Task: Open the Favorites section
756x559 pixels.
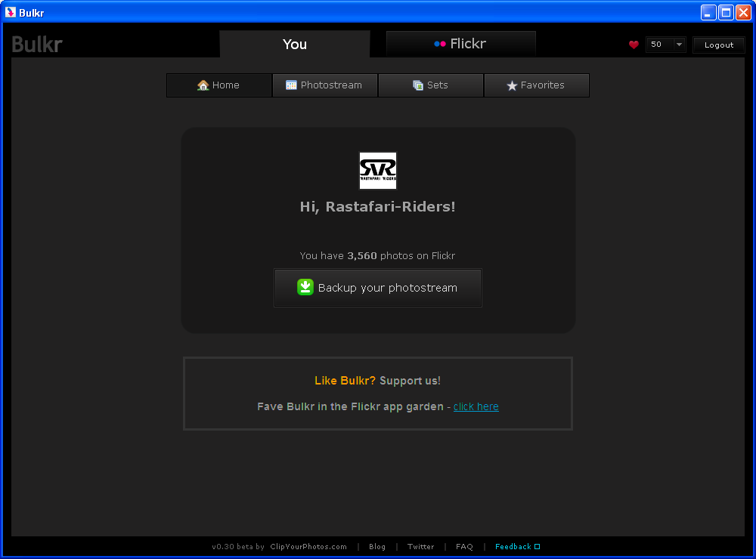Action: click(537, 85)
